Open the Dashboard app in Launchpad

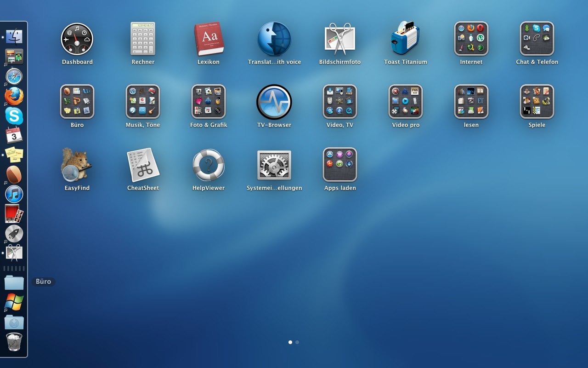77,40
